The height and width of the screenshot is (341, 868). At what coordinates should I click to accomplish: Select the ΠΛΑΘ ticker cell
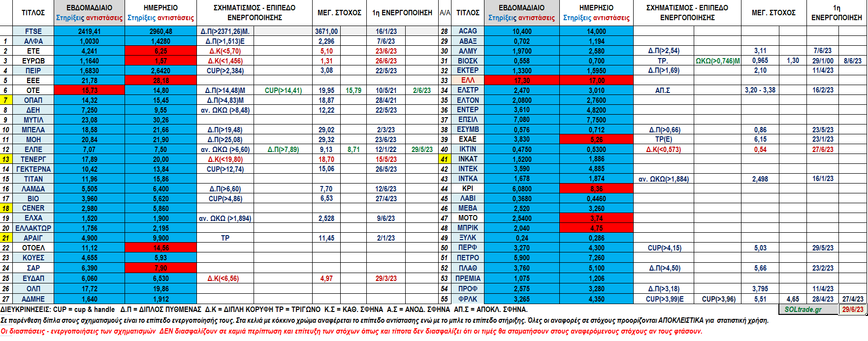pos(468,268)
